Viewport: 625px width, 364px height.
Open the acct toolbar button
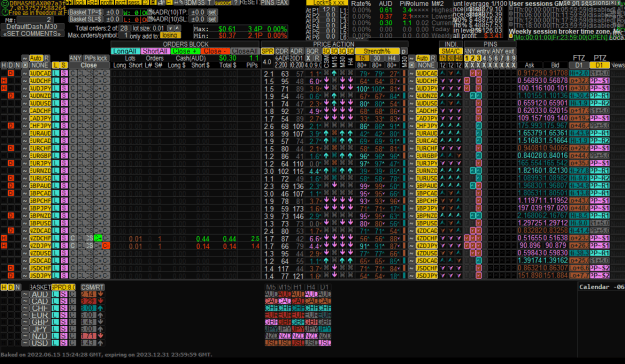point(121,2)
